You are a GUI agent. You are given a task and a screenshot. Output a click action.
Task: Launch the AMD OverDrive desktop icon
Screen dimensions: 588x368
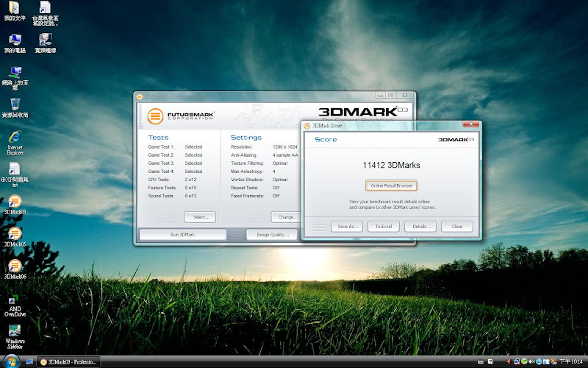15,305
